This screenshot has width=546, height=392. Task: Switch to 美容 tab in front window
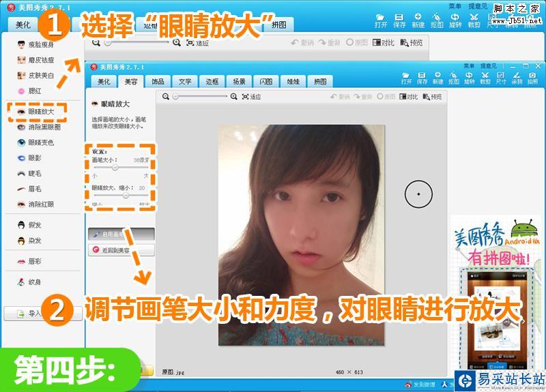[131, 81]
